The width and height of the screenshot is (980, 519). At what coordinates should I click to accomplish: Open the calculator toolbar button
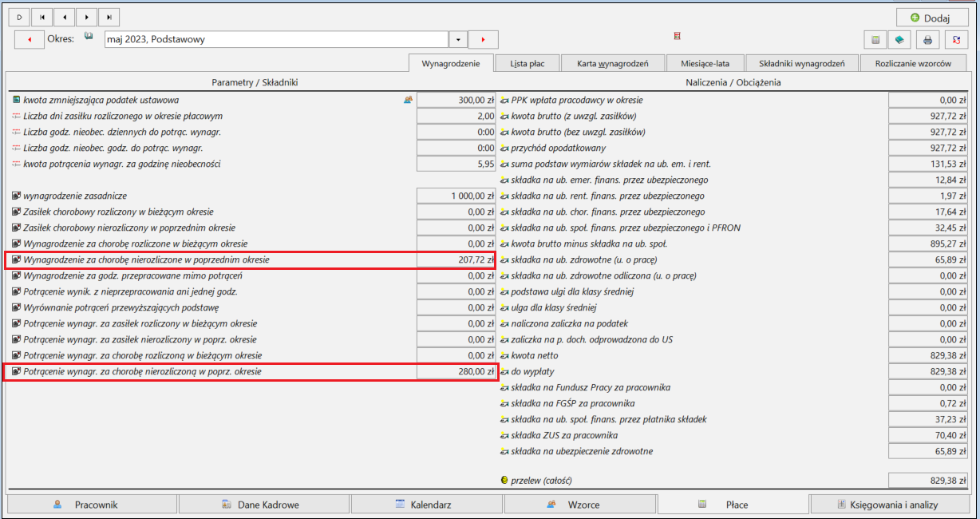pos(875,39)
